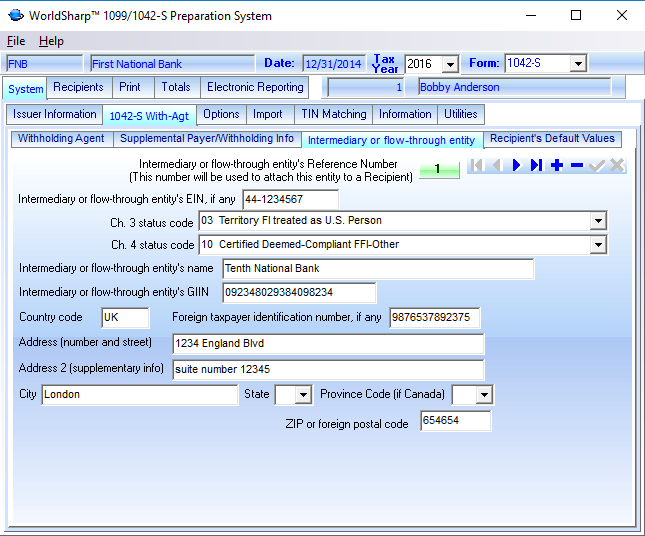Add new intermediary record with plus icon
This screenshot has width=645, height=536.
tap(556, 166)
